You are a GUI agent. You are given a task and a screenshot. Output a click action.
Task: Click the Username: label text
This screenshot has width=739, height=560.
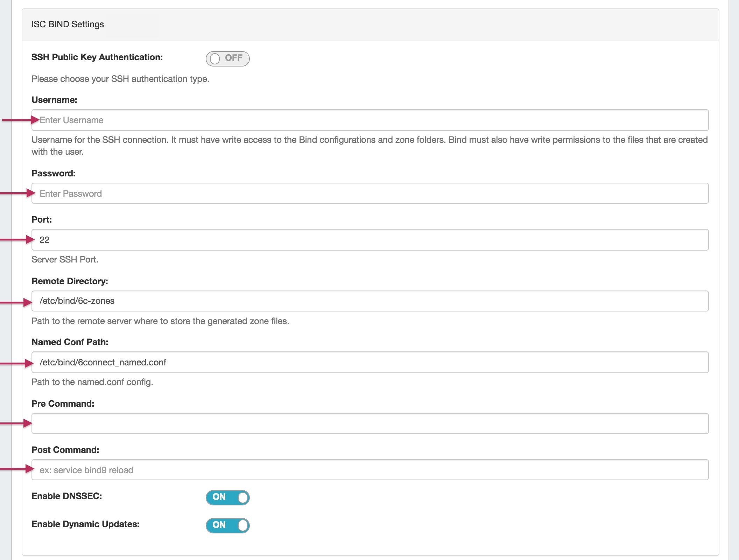coord(54,100)
